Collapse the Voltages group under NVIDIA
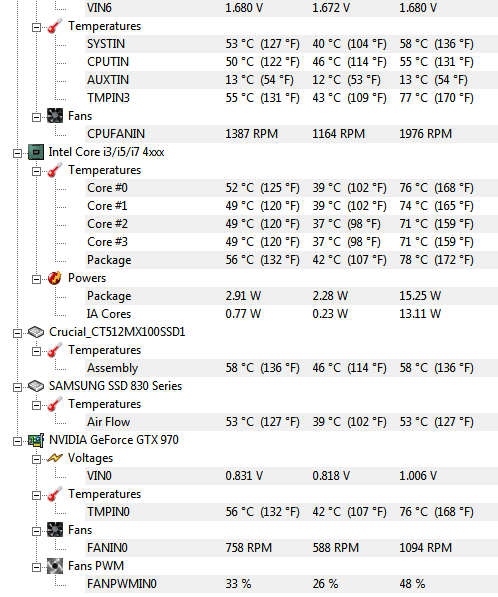The height and width of the screenshot is (597, 498). click(x=37, y=460)
